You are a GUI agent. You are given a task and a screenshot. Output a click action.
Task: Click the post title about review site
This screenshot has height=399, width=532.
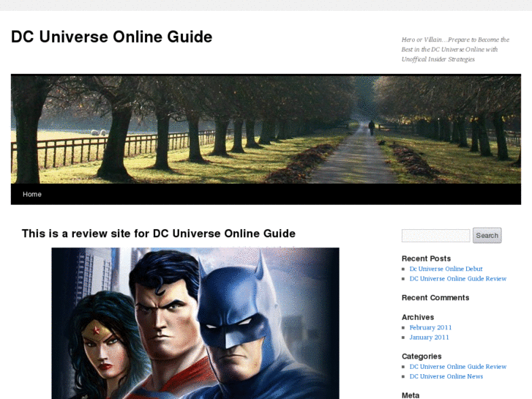click(159, 234)
